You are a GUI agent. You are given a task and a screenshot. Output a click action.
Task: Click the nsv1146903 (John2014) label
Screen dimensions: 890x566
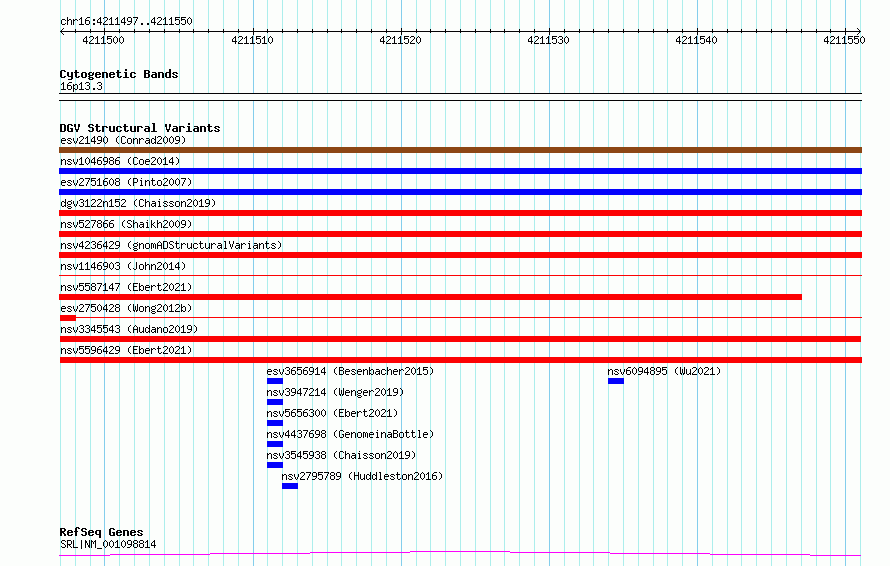click(123, 266)
